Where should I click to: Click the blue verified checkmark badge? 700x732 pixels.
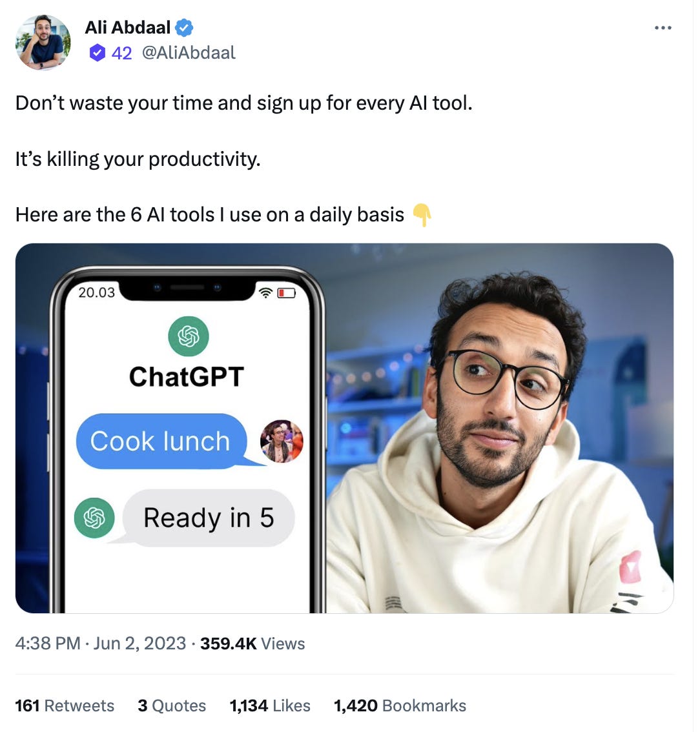click(184, 28)
